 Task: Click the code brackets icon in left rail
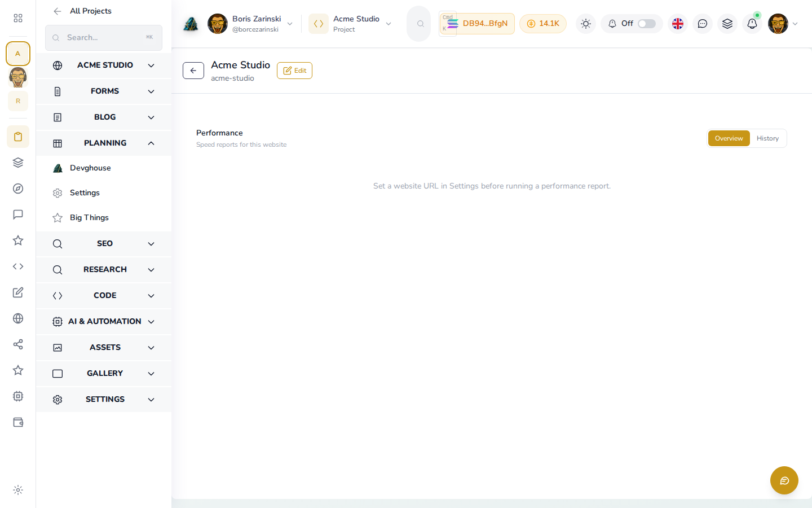point(18,266)
